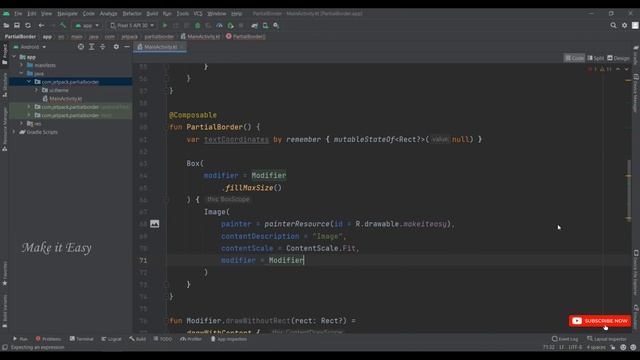Screen dimensions: 640x360
Task: Click Select Opened File target icon
Action: click(x=81, y=47)
